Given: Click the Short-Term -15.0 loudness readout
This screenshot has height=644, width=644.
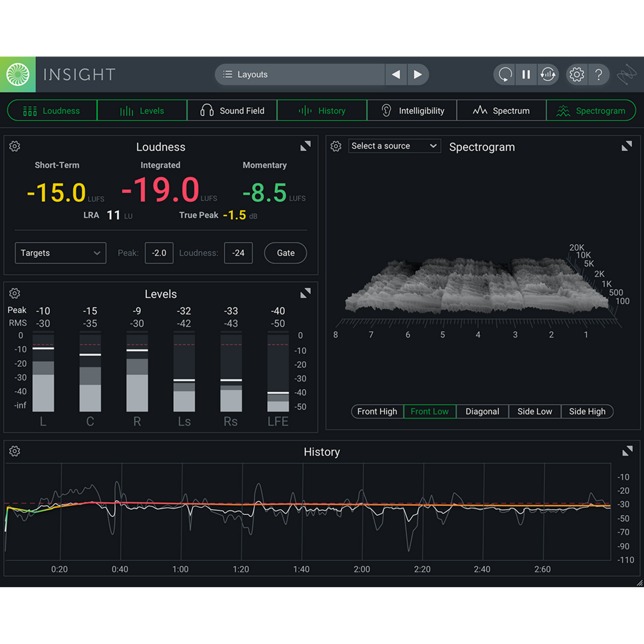Looking at the screenshot, I should point(56,193).
